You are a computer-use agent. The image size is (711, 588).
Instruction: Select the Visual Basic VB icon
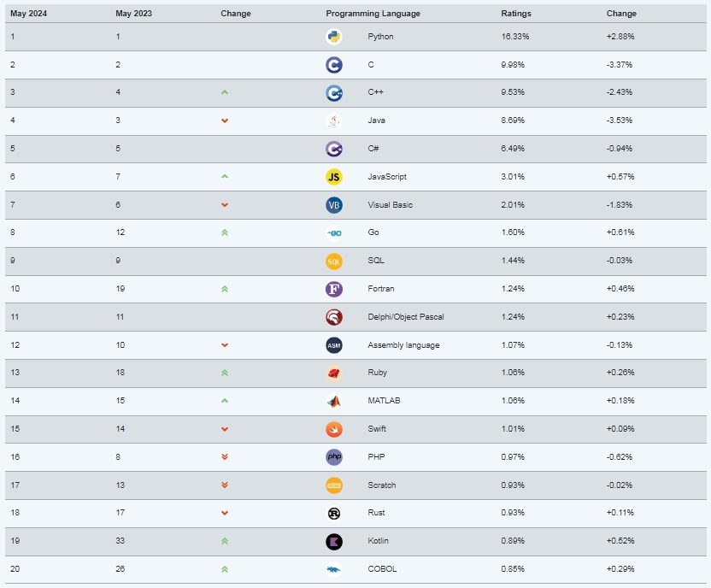(x=334, y=205)
